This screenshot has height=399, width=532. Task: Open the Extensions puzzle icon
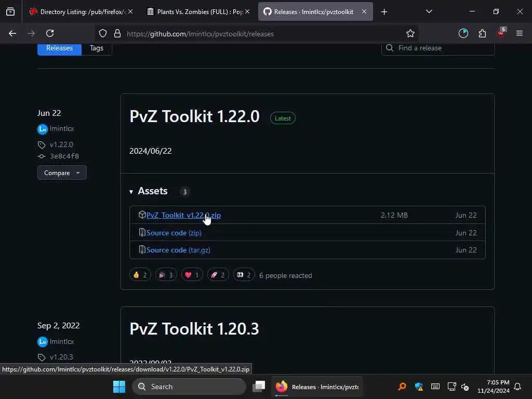[482, 33]
